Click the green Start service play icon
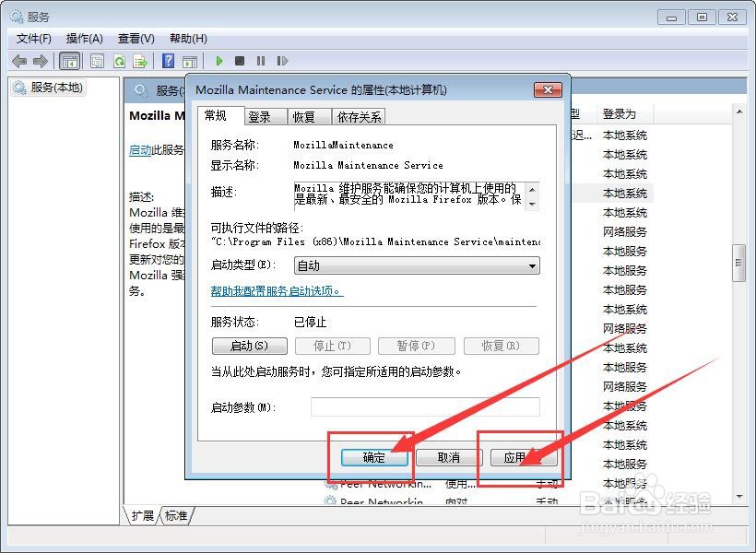 click(219, 61)
